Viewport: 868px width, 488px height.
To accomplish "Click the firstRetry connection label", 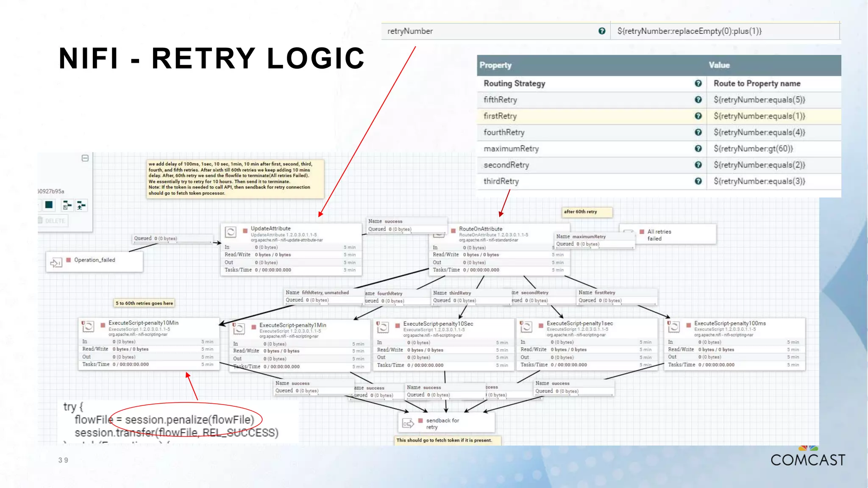I will click(617, 297).
